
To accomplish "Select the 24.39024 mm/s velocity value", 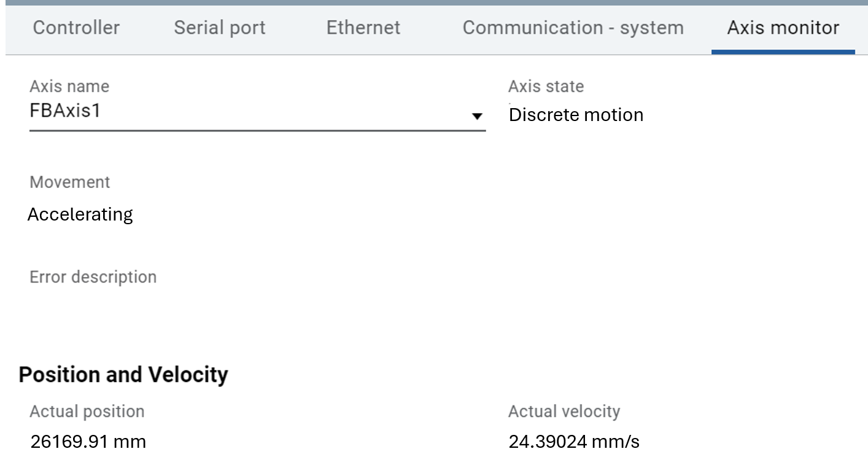I will 574,442.
